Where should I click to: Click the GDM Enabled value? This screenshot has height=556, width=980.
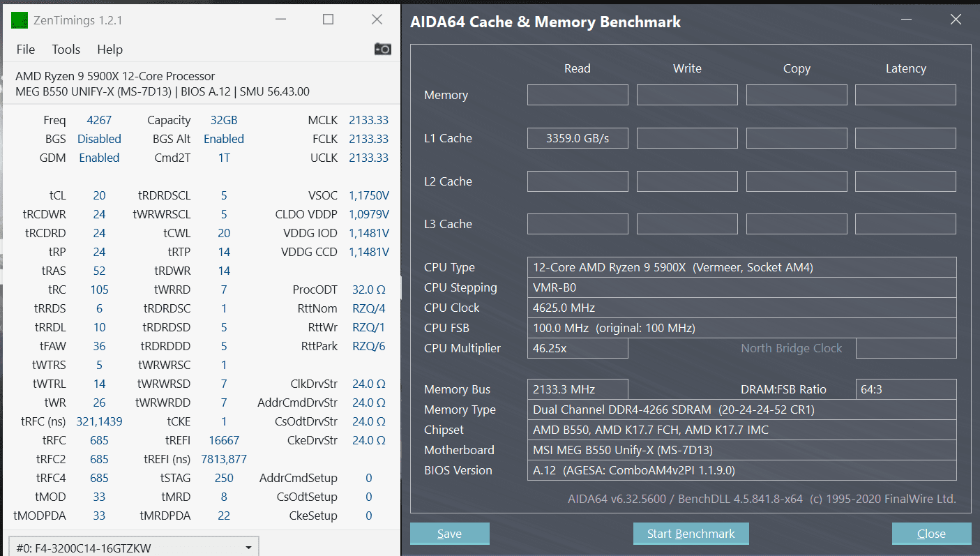(99, 158)
